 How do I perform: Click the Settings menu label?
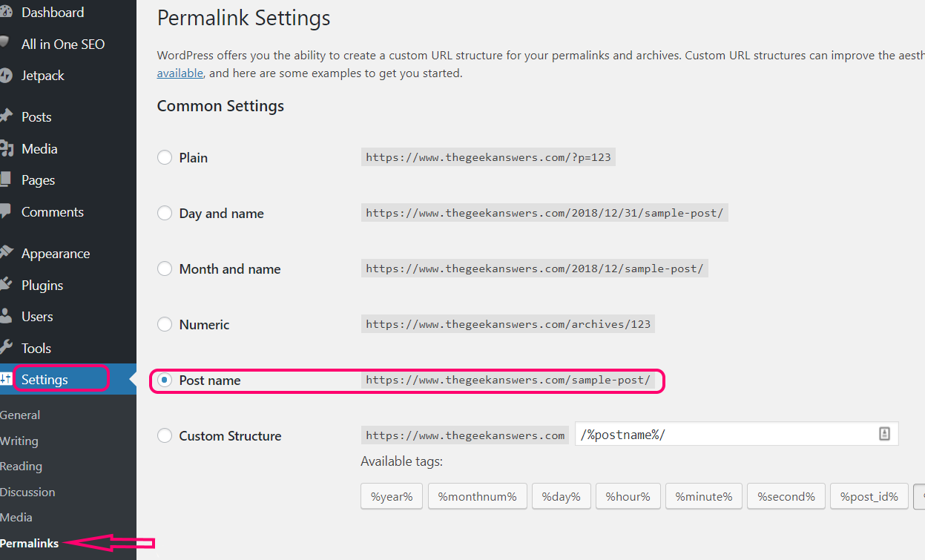click(45, 380)
